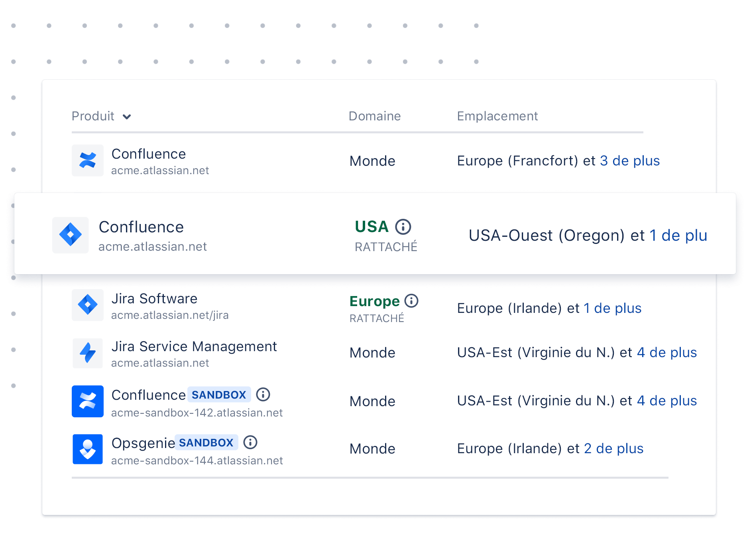Open "4 de plus" link for Confluence Sandbox
Viewport: 751px width, 560px height.
[667, 401]
